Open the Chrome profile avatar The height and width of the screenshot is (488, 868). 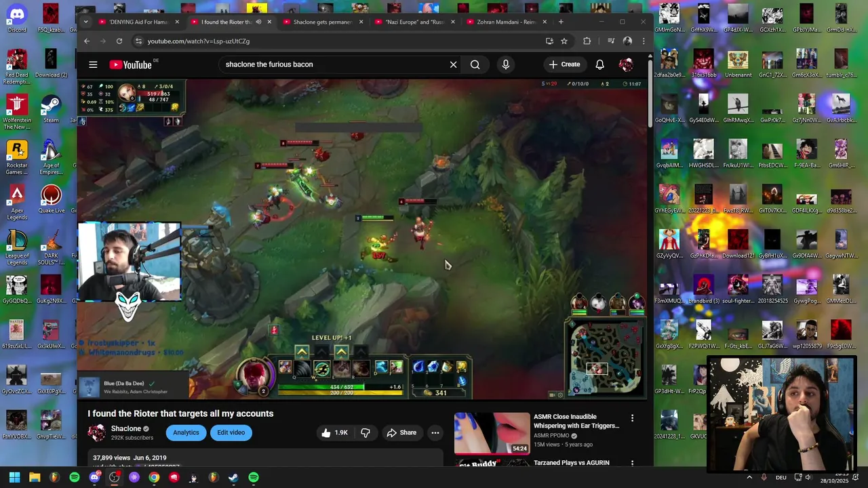click(627, 41)
